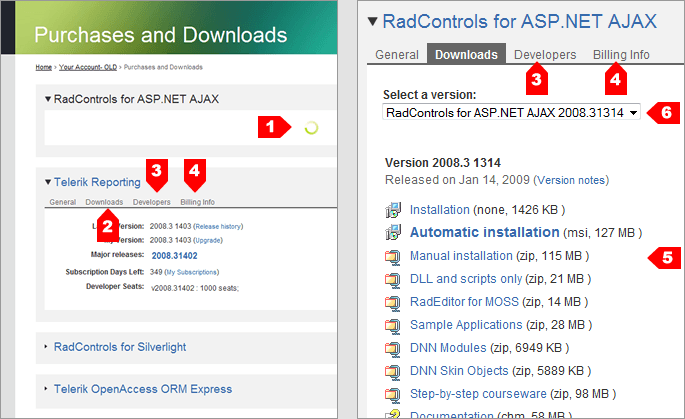The height and width of the screenshot is (419, 685).
Task: Click the zip icon beside DLL and scripts only
Action: pyautogui.click(x=392, y=280)
